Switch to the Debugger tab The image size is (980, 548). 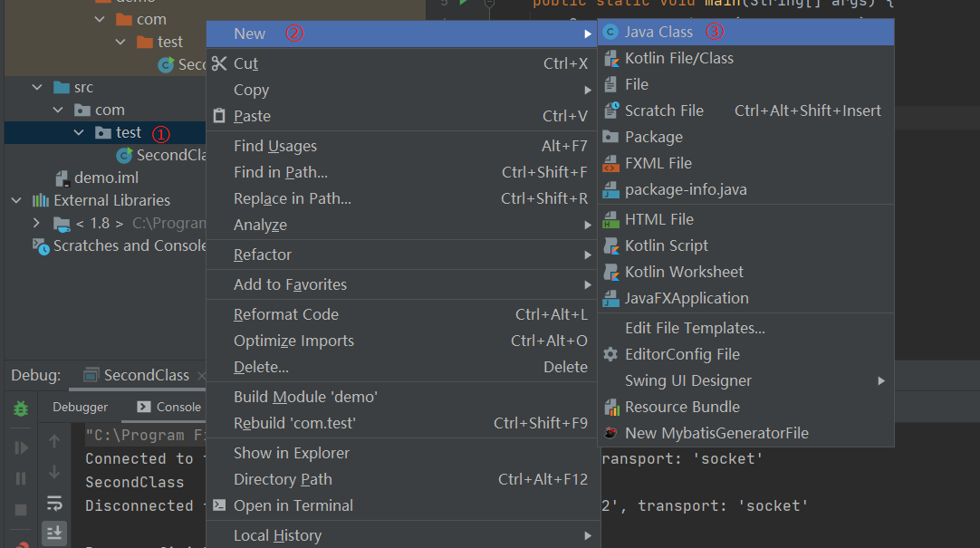point(80,407)
